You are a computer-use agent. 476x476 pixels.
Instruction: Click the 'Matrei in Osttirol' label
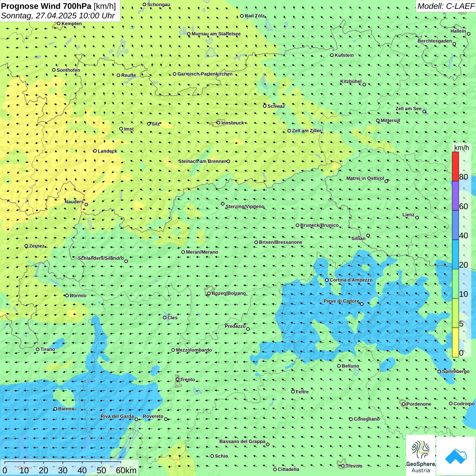click(x=365, y=178)
